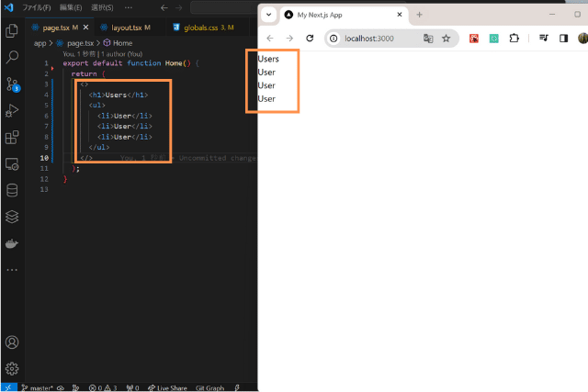Click the Users heading on the page
The image size is (588, 392).
(268, 59)
